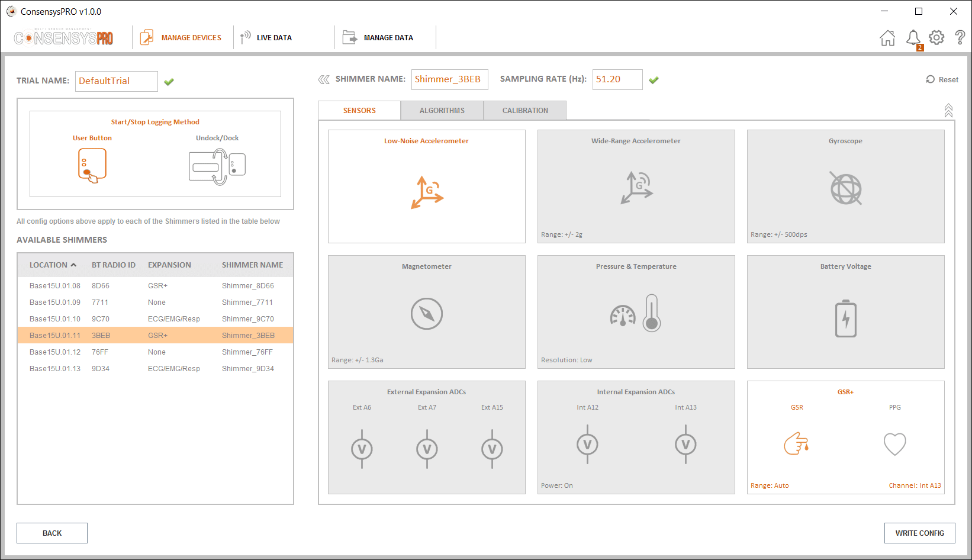This screenshot has height=560, width=972.
Task: Select the Shimmer_9C70 row
Action: pos(155,319)
